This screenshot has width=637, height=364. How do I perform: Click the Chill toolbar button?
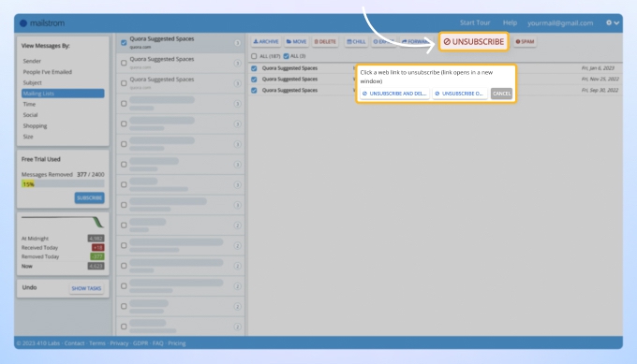(356, 42)
